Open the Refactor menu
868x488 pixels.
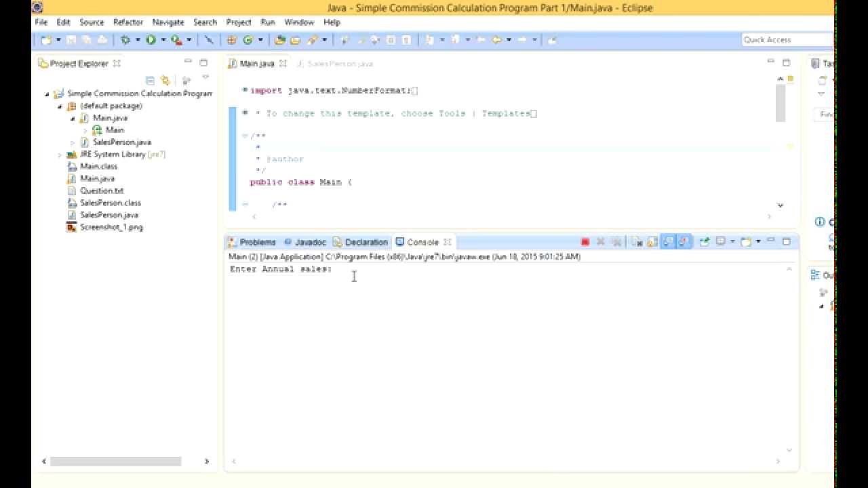tap(128, 22)
